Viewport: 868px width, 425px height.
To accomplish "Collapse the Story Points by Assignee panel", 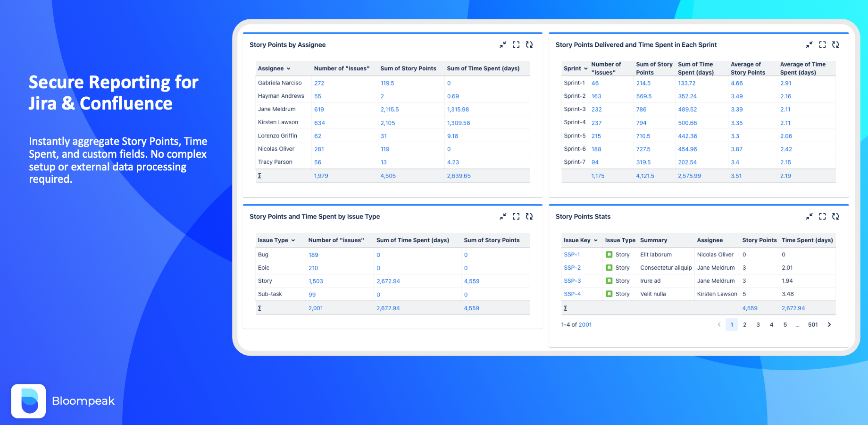I will click(502, 44).
